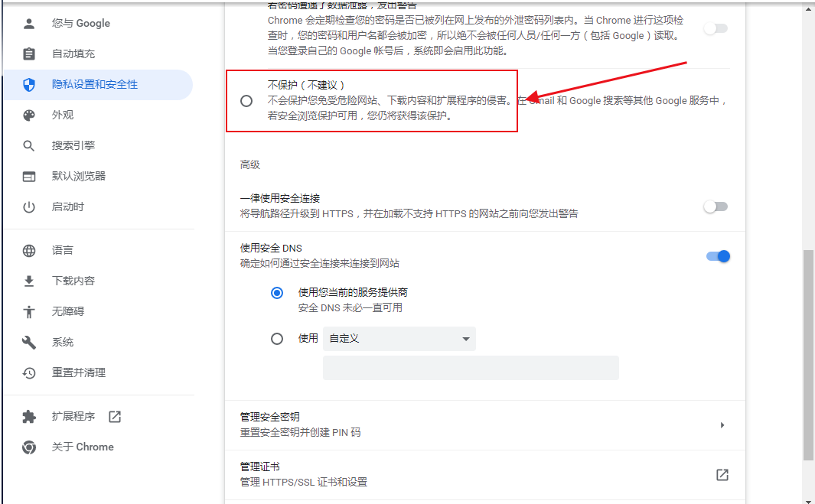The height and width of the screenshot is (504, 815).
Task: Select 使用您当前的服务提供商 radio button
Action: pyautogui.click(x=277, y=293)
